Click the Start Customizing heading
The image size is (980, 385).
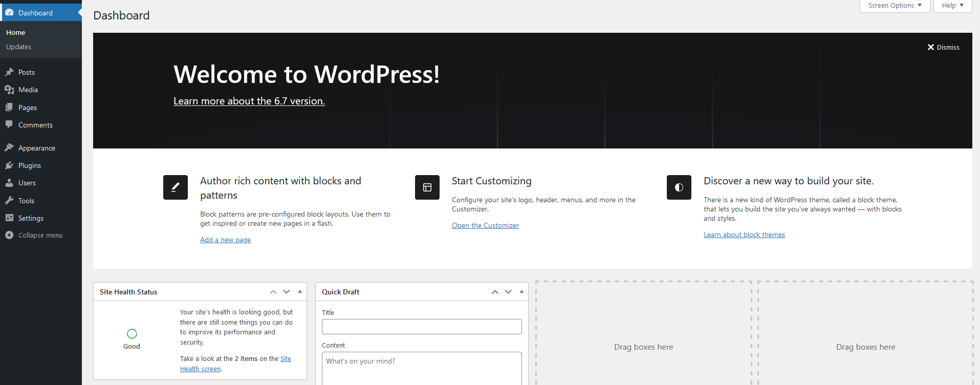tap(491, 181)
